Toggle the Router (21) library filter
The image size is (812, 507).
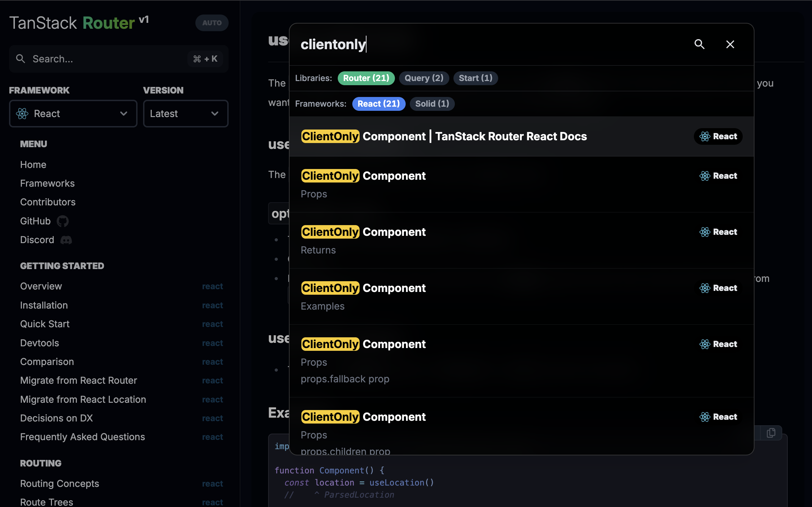click(366, 78)
